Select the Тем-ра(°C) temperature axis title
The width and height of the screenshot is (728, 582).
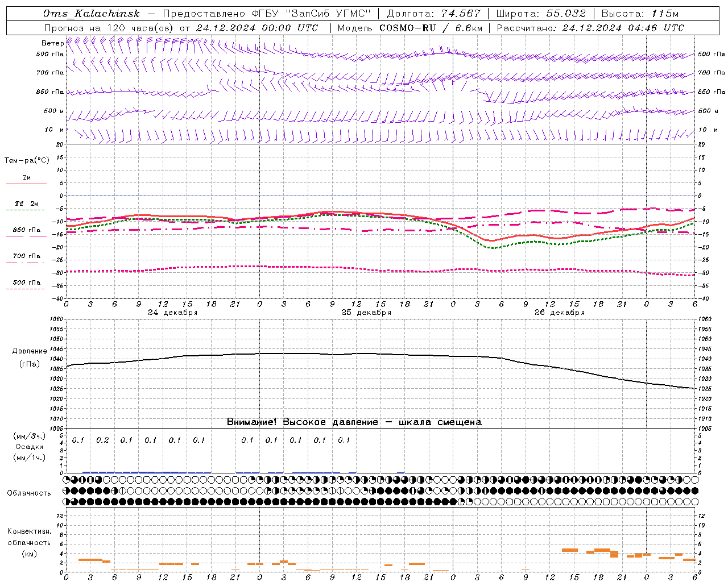coord(27,161)
